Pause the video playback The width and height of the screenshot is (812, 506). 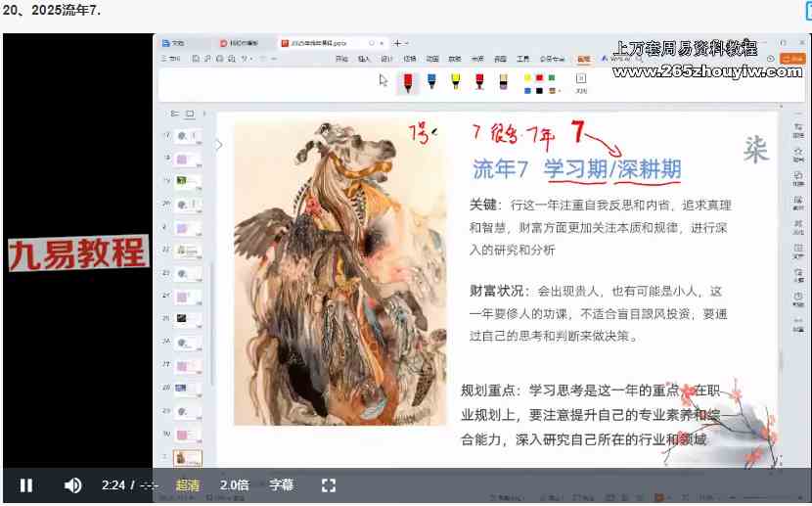coord(26,485)
